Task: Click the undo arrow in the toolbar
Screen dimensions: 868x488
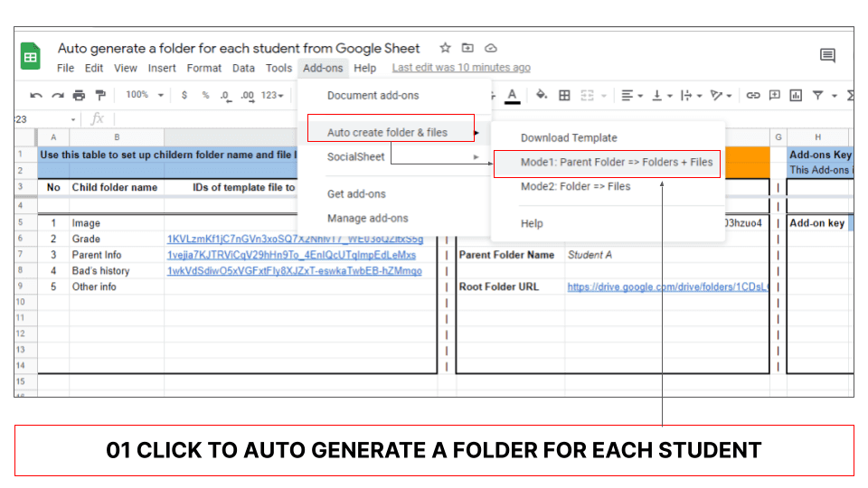Action: tap(36, 95)
